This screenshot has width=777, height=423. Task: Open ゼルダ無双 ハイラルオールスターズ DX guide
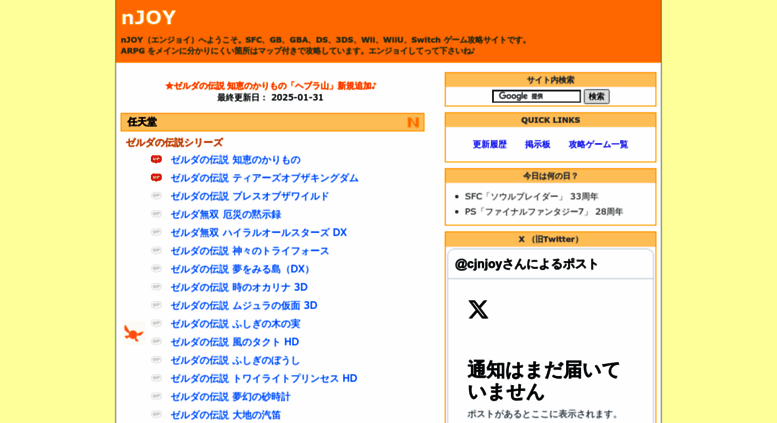coord(259,233)
